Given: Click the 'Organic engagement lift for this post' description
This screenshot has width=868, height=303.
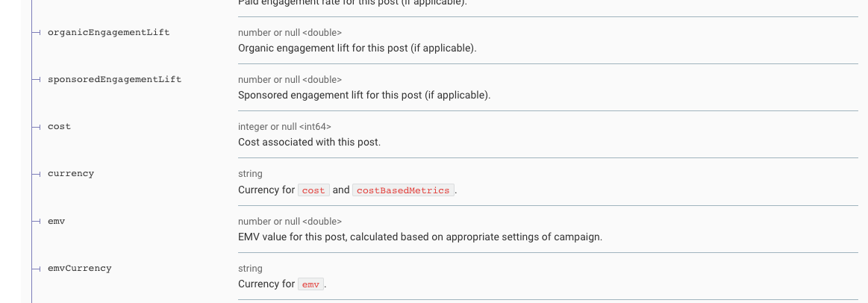Looking at the screenshot, I should [x=357, y=49].
